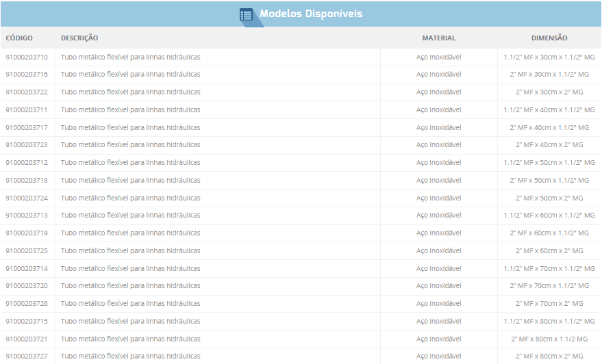Click code 91000203723 row
This screenshot has width=602, height=364.
tap(27, 145)
